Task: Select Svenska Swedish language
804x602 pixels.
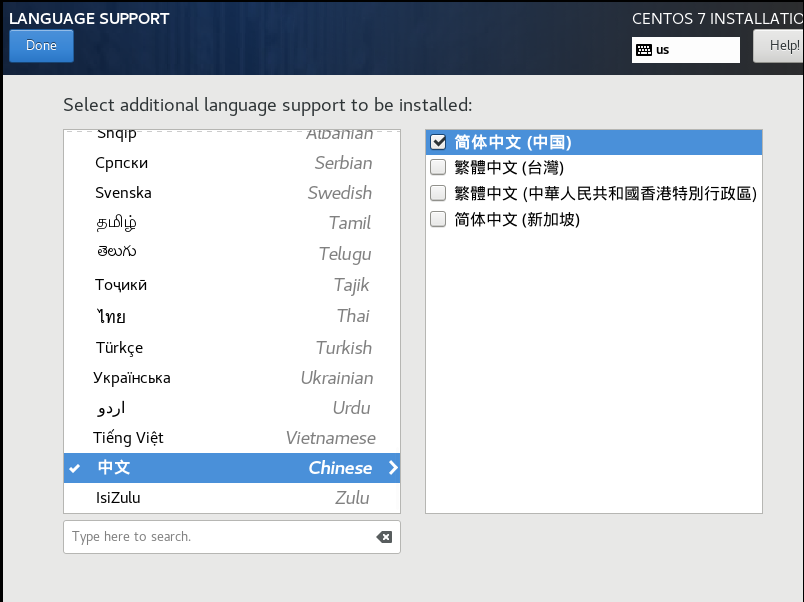Action: click(x=232, y=193)
